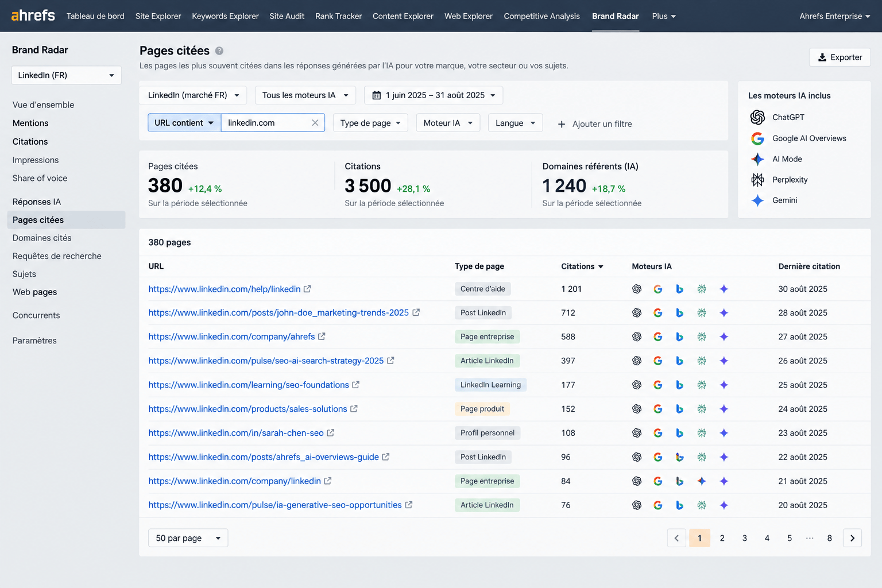Click the Bing icon in the seo-foundations row

point(679,385)
